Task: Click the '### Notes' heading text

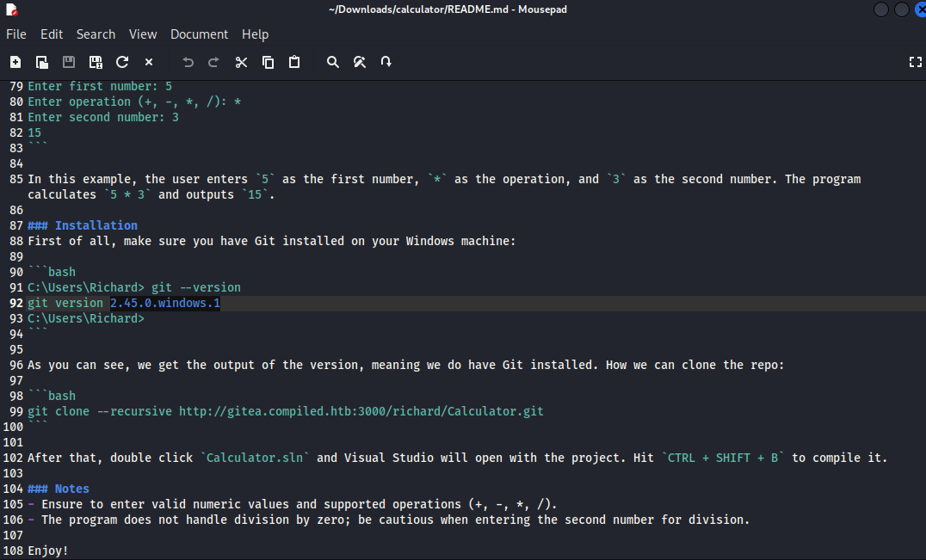Action: [x=58, y=489]
